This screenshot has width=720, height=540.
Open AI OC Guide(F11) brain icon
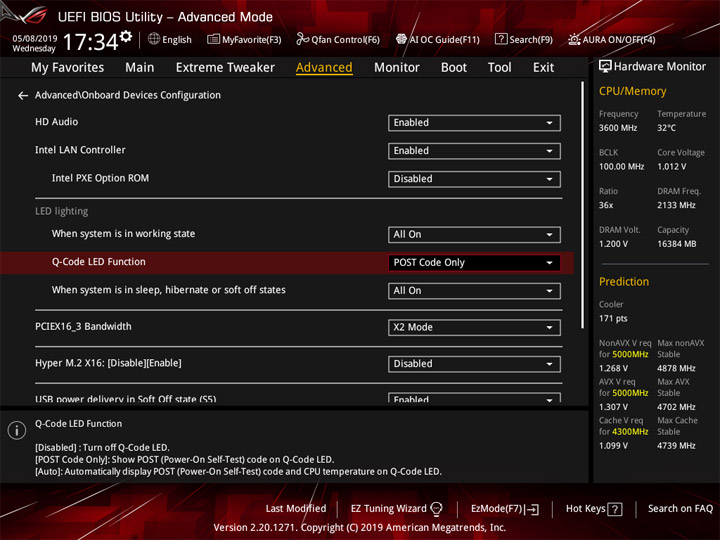401,39
